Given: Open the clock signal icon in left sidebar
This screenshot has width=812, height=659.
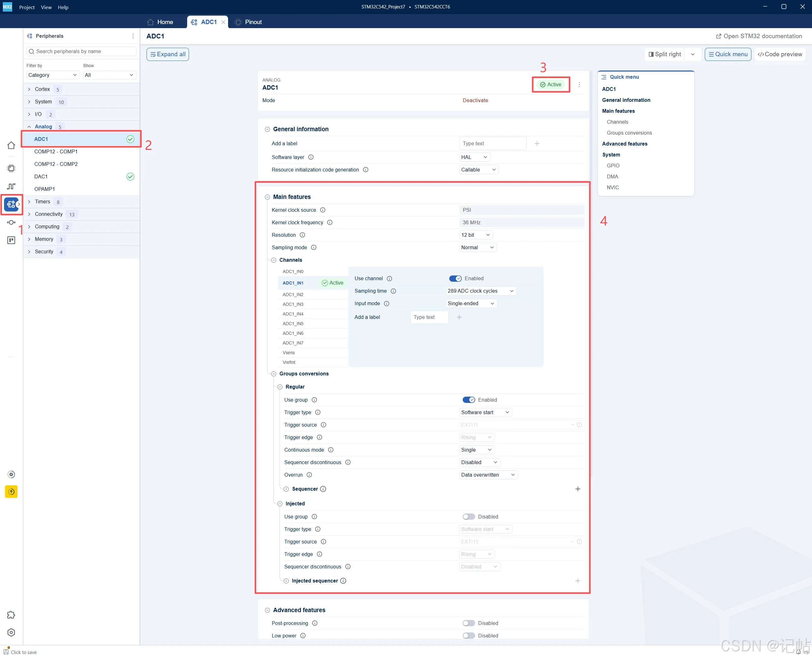Looking at the screenshot, I should 11,186.
